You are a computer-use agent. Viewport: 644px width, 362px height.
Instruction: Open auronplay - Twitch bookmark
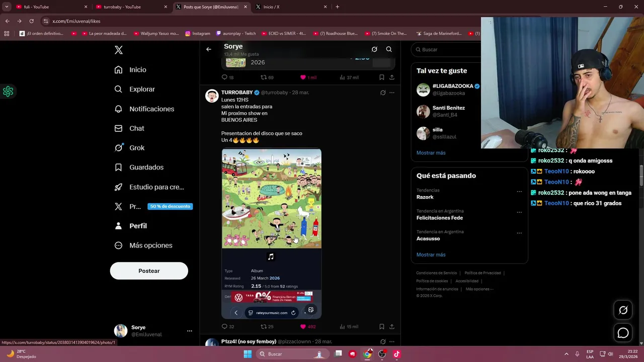coord(236,34)
